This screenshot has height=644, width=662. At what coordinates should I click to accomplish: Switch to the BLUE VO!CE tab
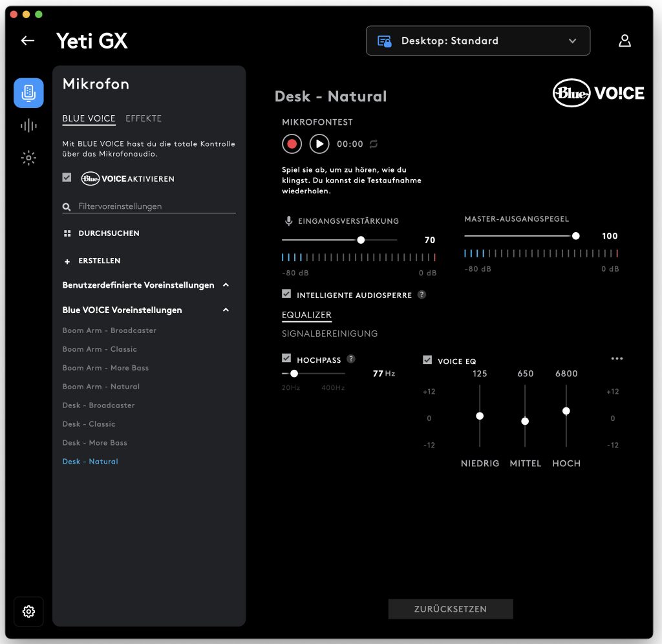pos(89,119)
